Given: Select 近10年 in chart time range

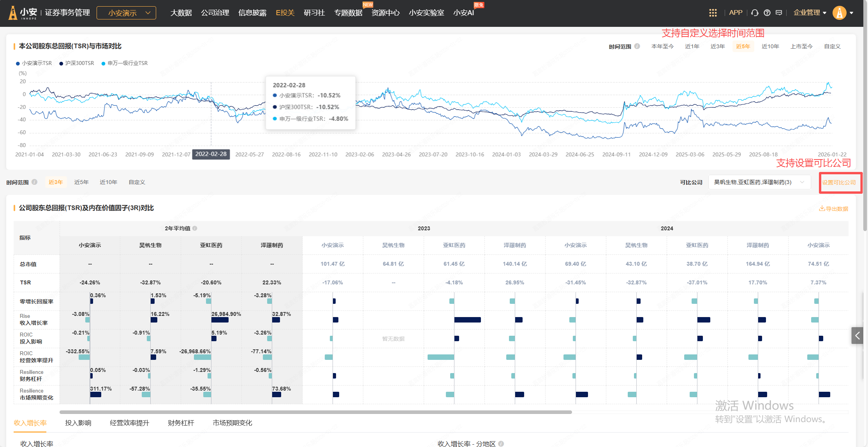Looking at the screenshot, I should 770,46.
